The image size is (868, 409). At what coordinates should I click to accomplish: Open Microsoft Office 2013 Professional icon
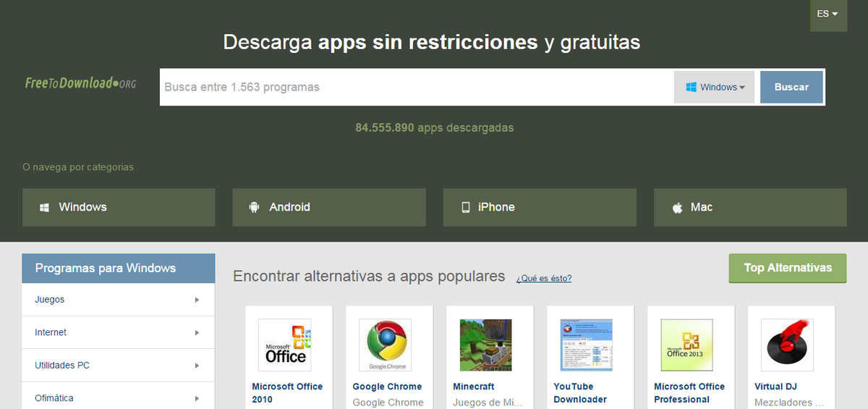[x=687, y=345]
